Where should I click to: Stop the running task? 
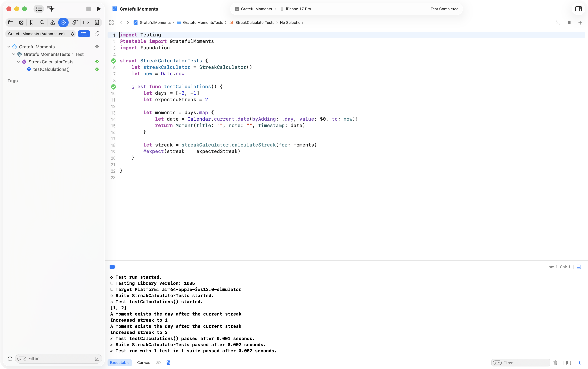click(88, 9)
